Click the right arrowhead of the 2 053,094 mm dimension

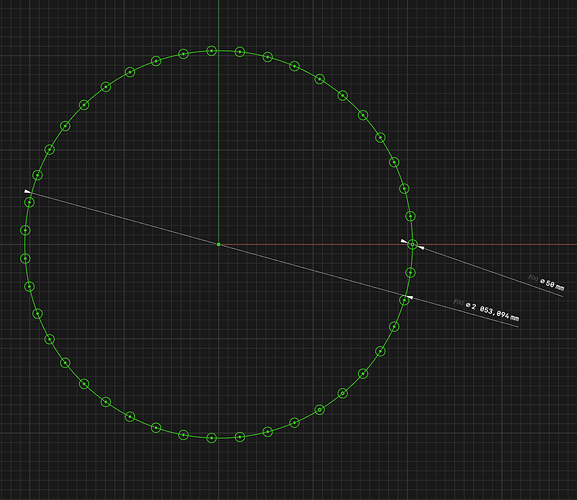click(409, 297)
